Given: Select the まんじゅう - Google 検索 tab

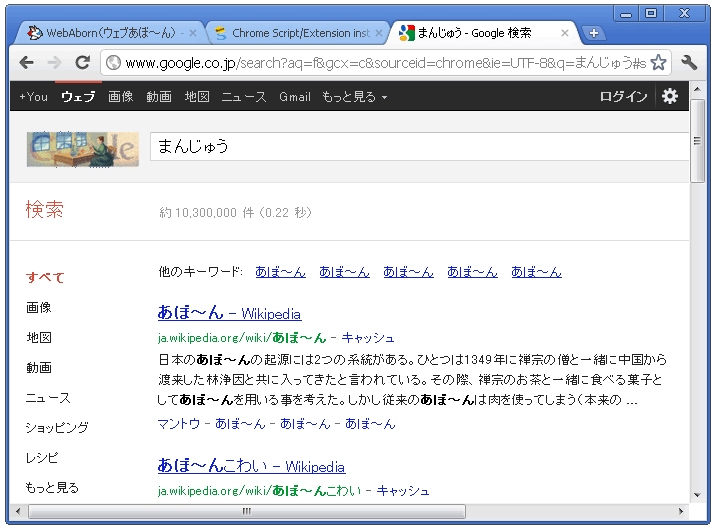Looking at the screenshot, I should point(482,33).
